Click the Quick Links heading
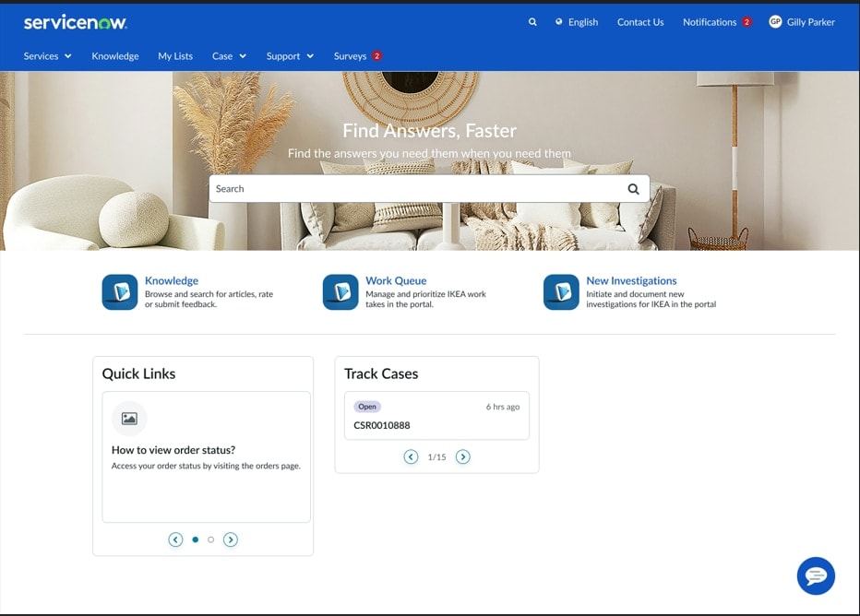Viewport: 860px width, 616px height. 138,373
